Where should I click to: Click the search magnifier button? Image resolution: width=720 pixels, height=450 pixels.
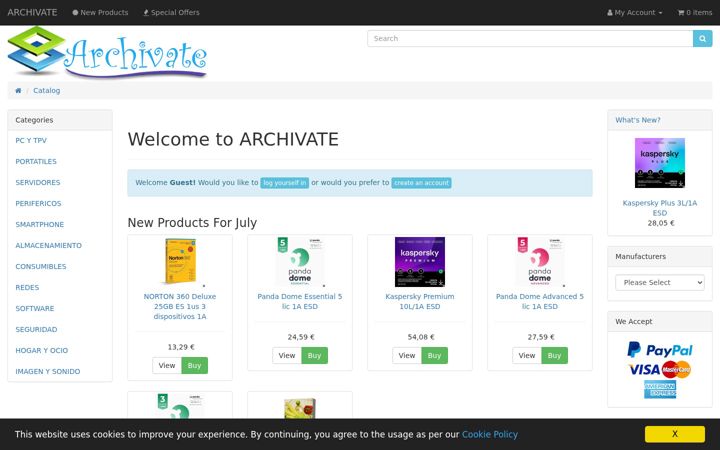(702, 39)
